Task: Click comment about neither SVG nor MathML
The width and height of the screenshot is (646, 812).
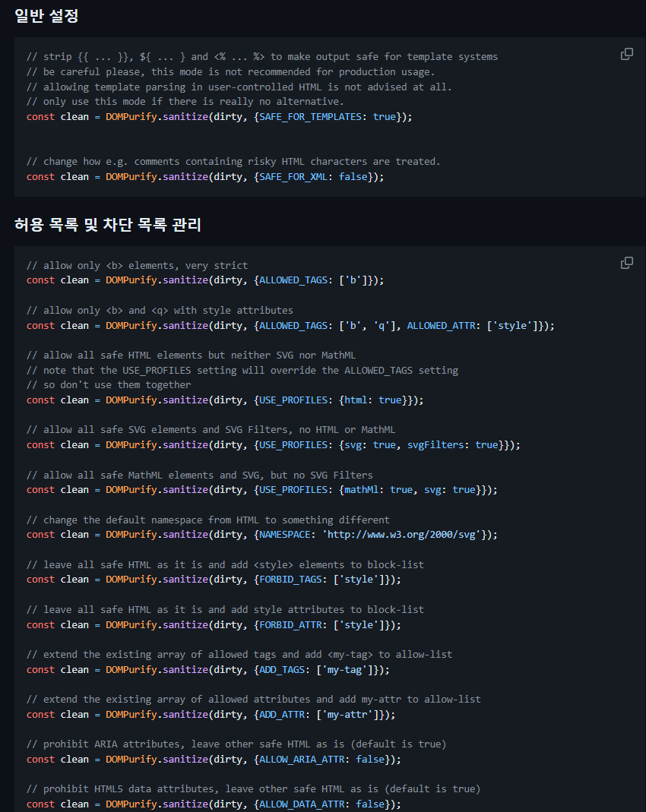Action: (x=191, y=355)
